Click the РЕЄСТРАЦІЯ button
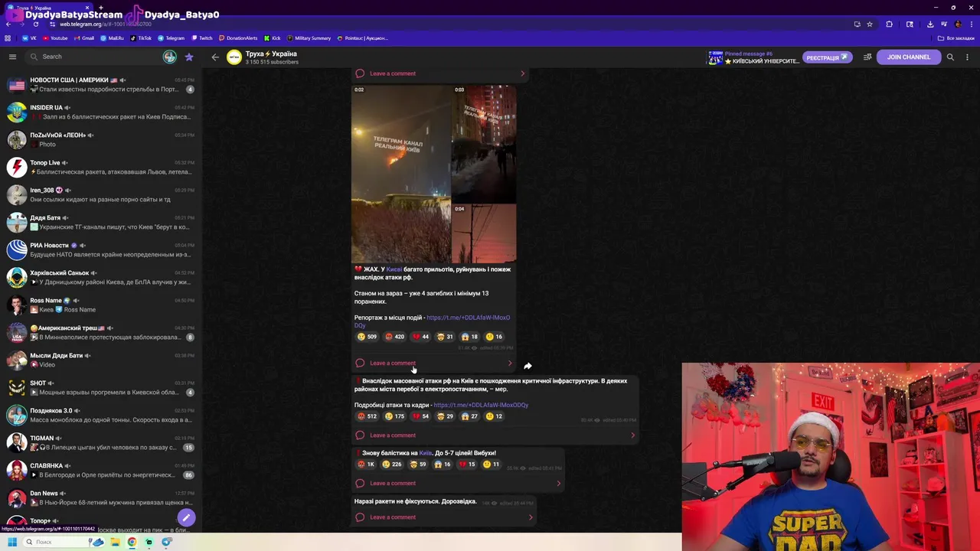This screenshot has width=980, height=551. tap(828, 57)
